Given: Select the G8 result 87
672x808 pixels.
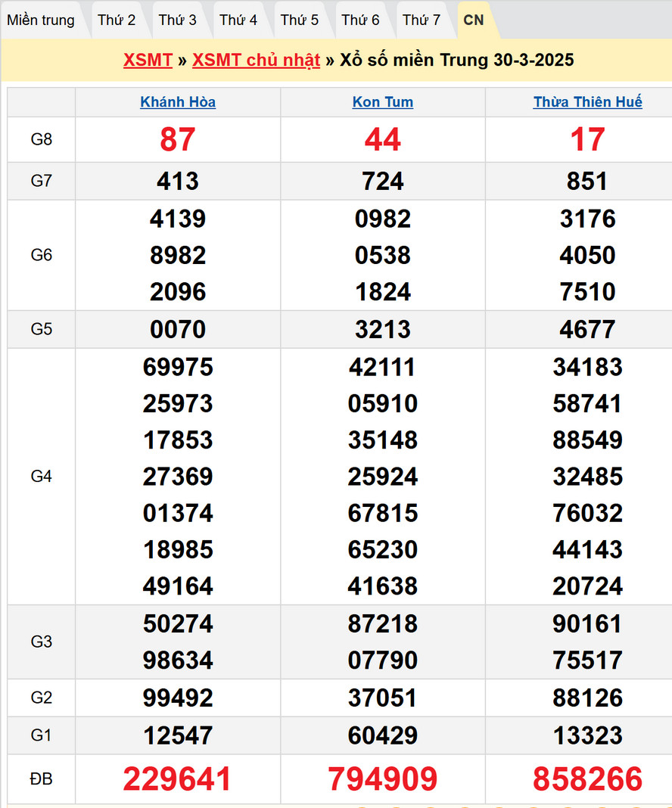Looking at the screenshot, I should pyautogui.click(x=178, y=140).
